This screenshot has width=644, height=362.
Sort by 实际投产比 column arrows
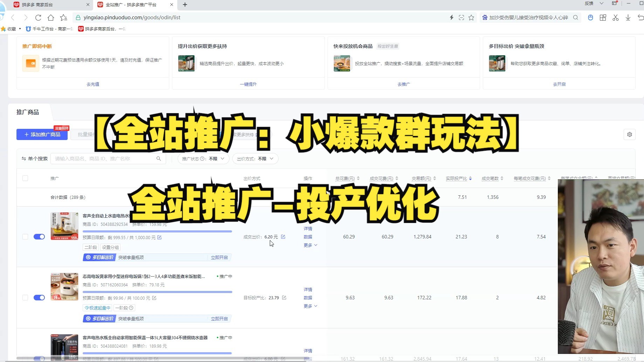(470, 179)
